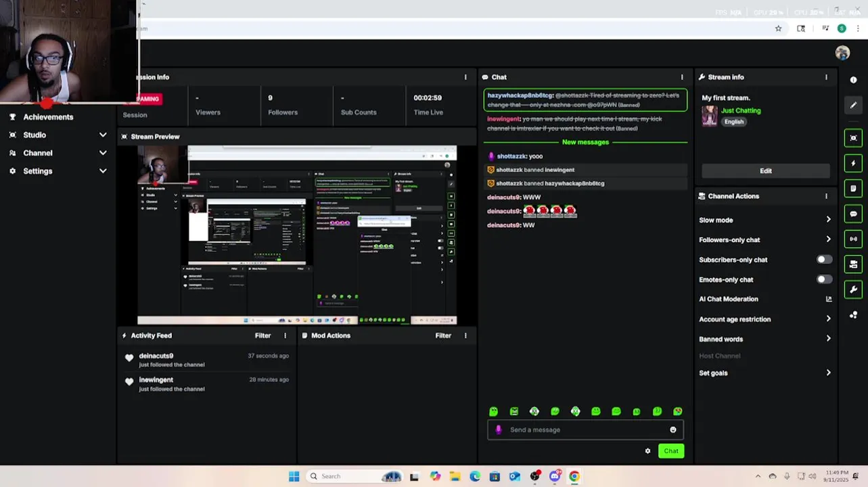This screenshot has height=487, width=868.
Task: Click the first green emote in quick row
Action: coord(493,411)
